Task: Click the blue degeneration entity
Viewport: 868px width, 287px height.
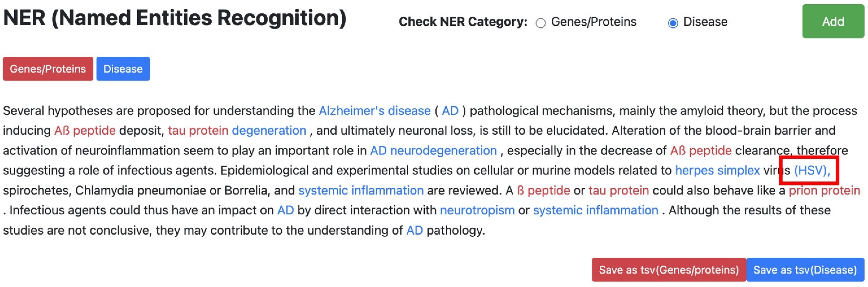Action: (x=269, y=131)
